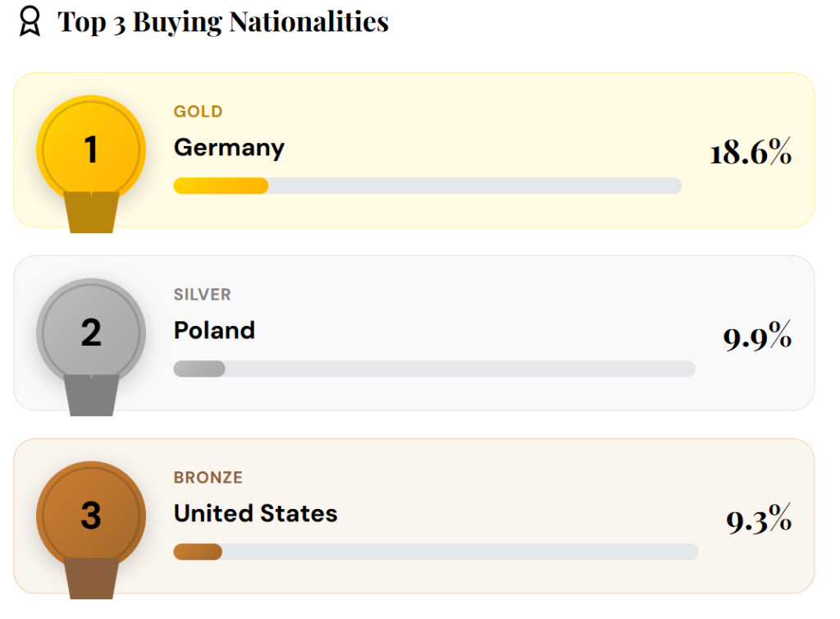Click the United States progress bar
Screen dimensions: 840x619
436,552
